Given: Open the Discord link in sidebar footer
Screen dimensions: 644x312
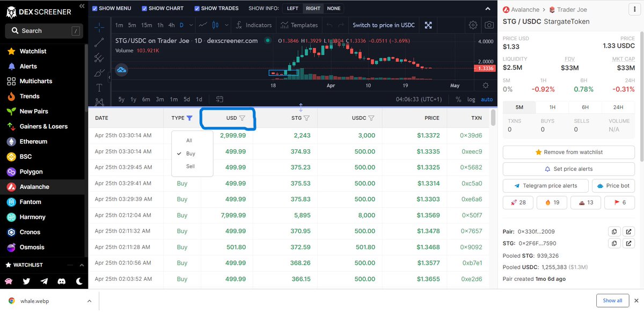Looking at the screenshot, I should click(61, 281).
